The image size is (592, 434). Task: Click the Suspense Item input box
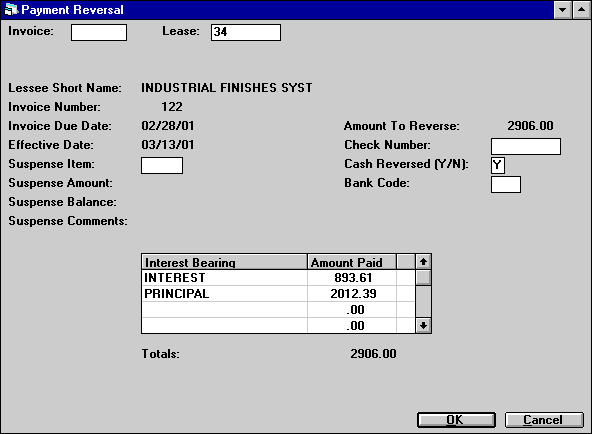[162, 166]
